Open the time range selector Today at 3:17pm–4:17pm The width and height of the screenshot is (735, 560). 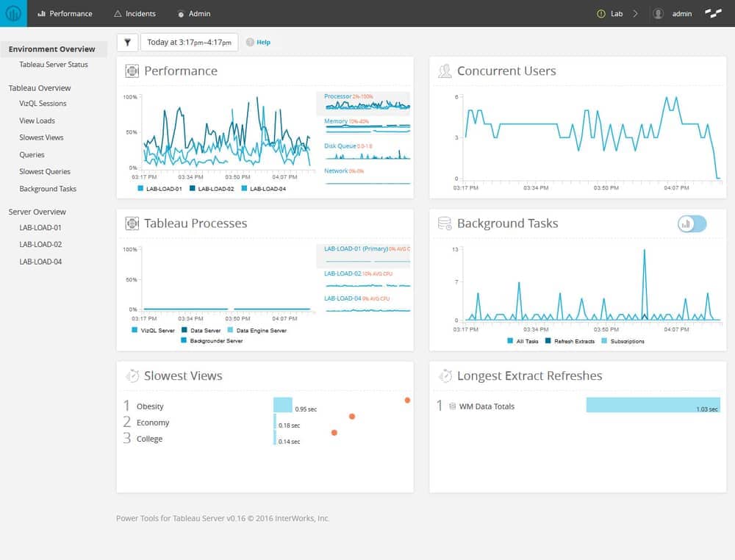pos(189,42)
